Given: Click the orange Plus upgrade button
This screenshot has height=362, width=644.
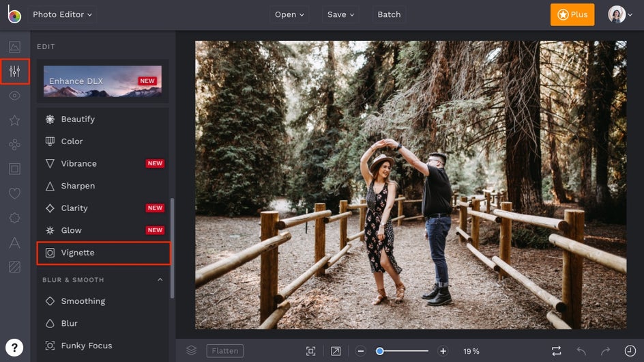Looking at the screenshot, I should [572, 14].
